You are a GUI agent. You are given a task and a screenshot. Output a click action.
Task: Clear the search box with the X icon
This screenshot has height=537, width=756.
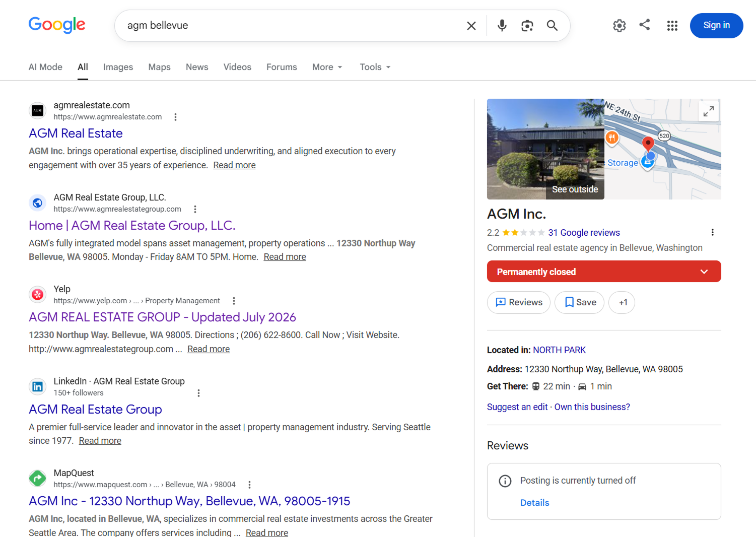coord(471,26)
